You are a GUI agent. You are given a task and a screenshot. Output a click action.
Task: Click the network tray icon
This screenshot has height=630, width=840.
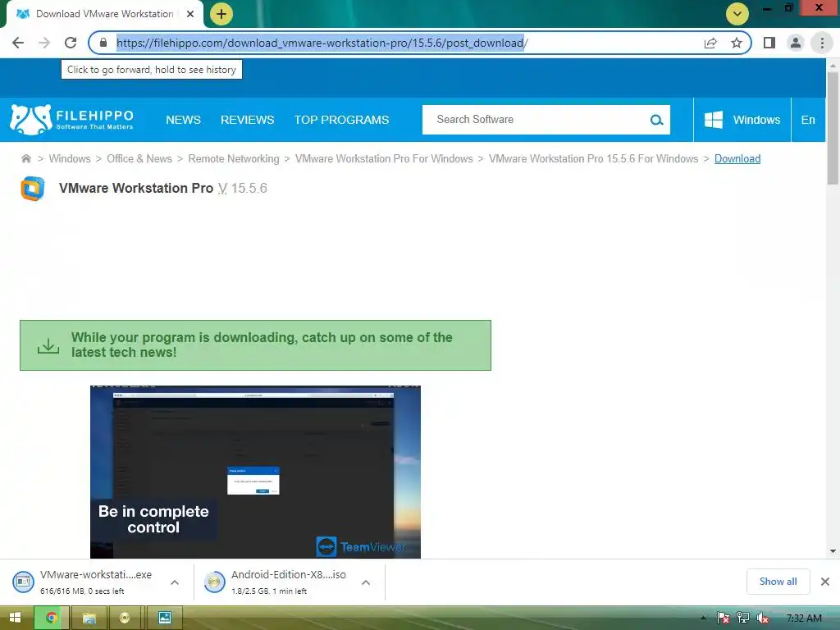coord(743,618)
